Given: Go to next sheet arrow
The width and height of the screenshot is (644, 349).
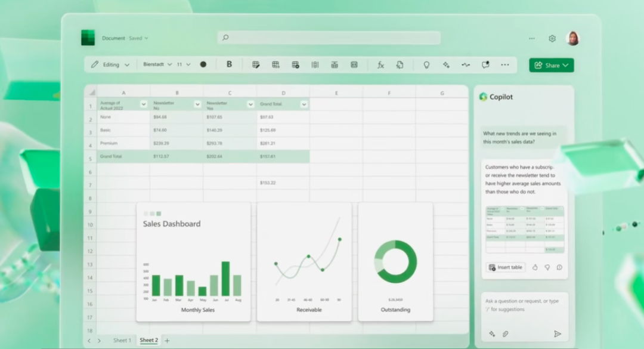Looking at the screenshot, I should coord(99,341).
